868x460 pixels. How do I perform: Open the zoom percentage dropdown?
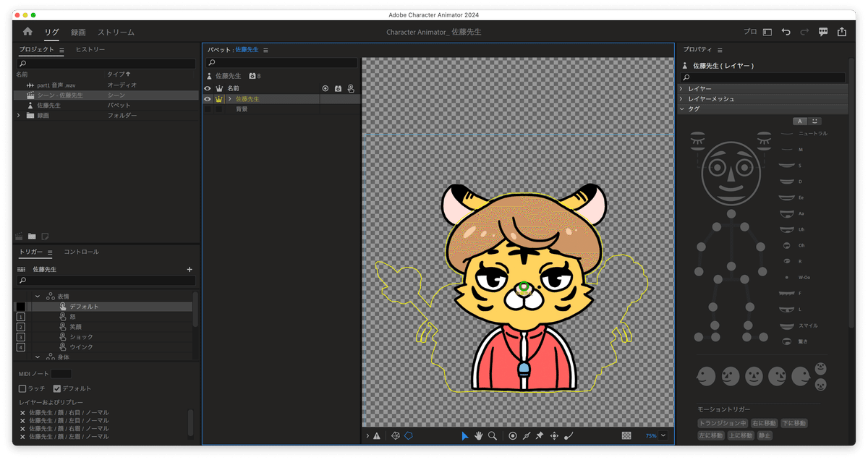(663, 436)
